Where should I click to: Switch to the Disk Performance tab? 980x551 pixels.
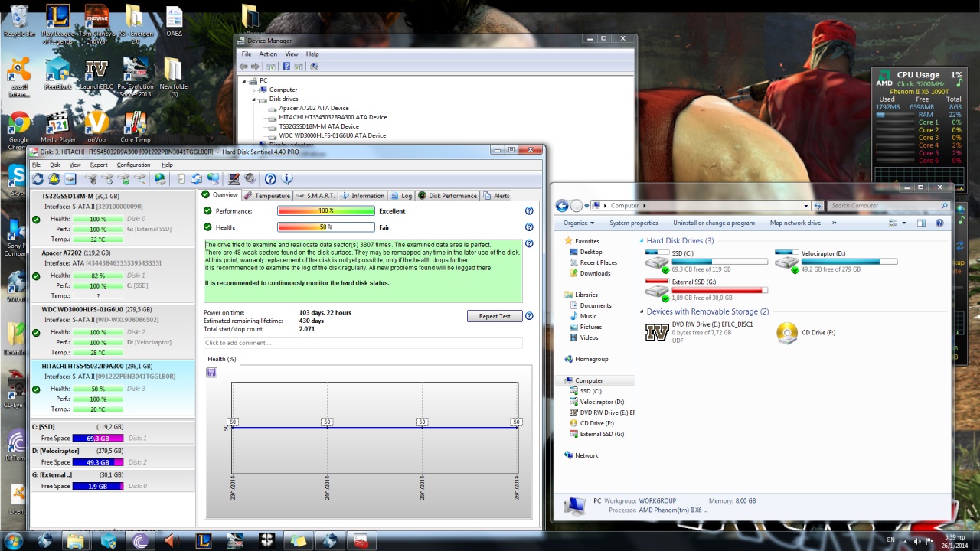click(x=447, y=195)
